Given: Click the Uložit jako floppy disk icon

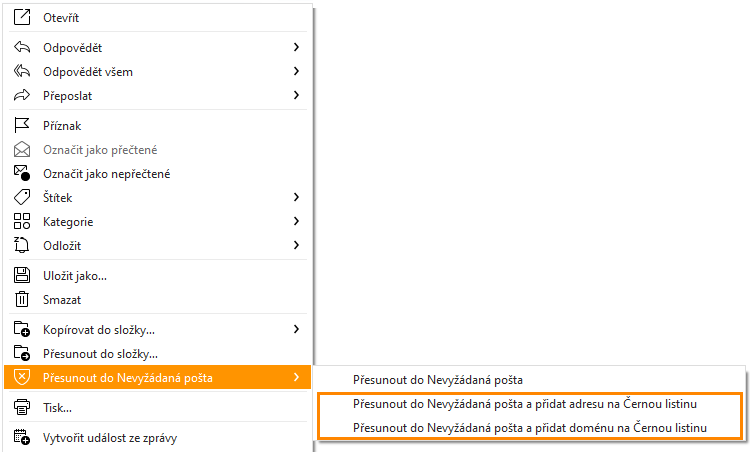Looking at the screenshot, I should (22, 275).
